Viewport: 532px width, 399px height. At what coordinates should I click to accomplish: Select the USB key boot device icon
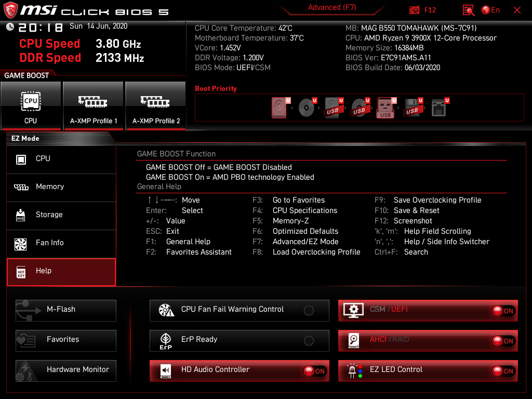point(387,108)
